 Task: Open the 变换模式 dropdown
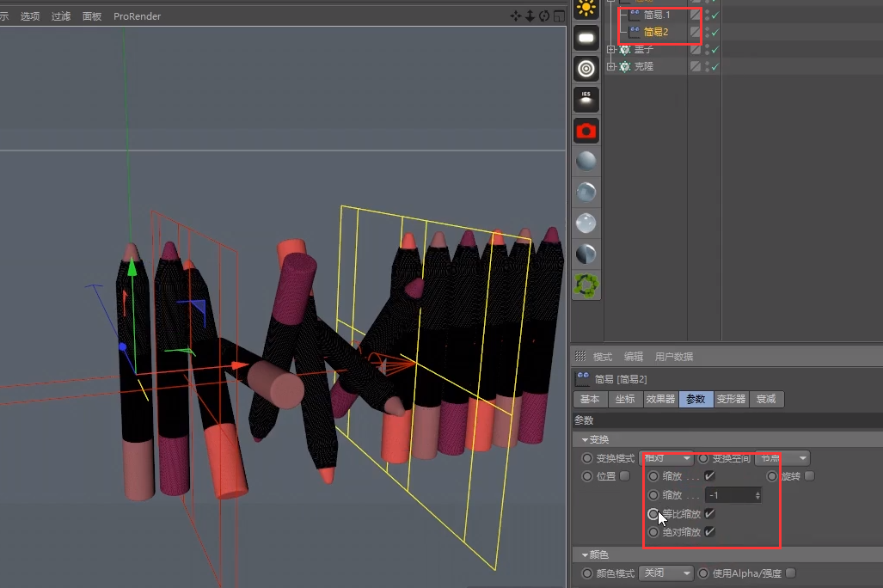[x=666, y=458]
